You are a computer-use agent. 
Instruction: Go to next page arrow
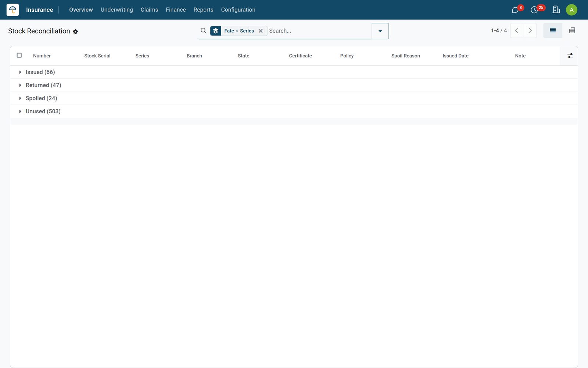click(530, 31)
